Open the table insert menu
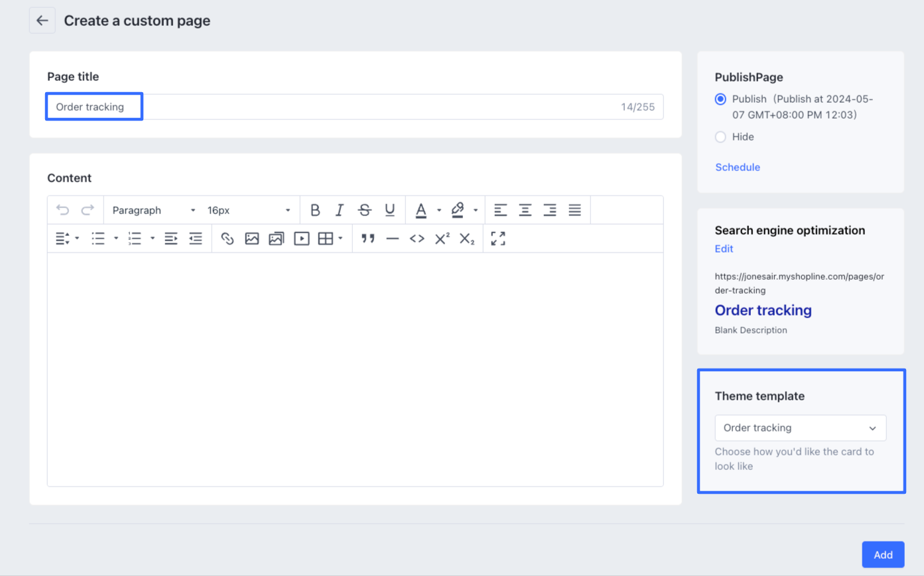The image size is (924, 576). click(x=330, y=239)
